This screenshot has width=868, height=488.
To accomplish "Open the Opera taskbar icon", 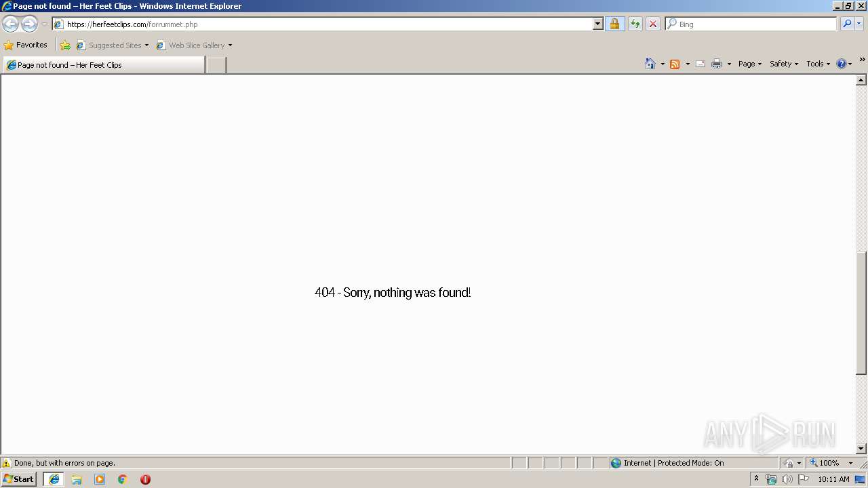I will click(x=145, y=479).
